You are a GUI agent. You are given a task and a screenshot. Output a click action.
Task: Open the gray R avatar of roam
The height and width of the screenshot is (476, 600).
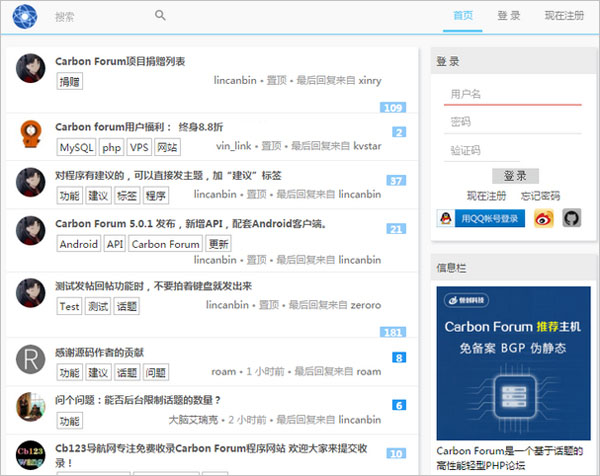31,360
